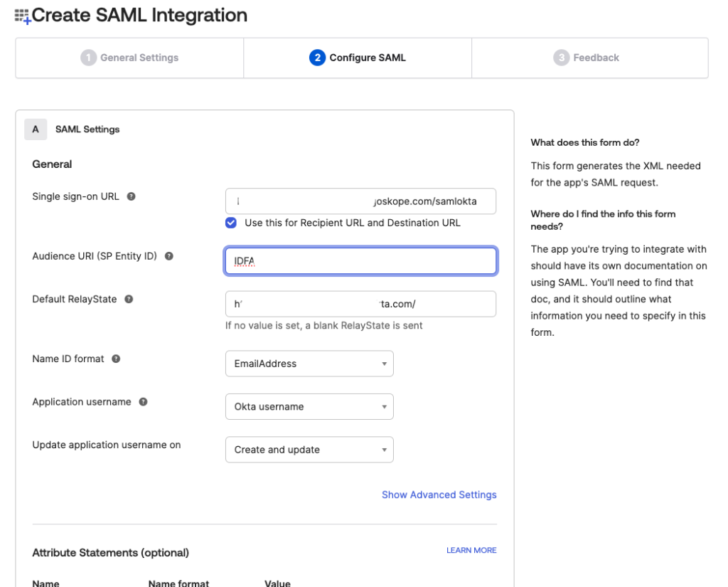The height and width of the screenshot is (587, 728).
Task: Click the help icon next to Default RelayState
Action: [x=128, y=299]
